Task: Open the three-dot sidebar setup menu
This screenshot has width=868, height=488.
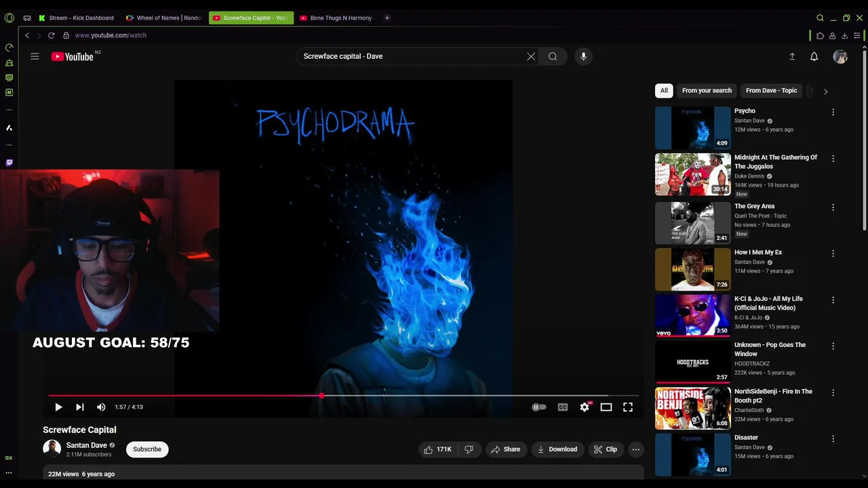Action: [x=9, y=473]
